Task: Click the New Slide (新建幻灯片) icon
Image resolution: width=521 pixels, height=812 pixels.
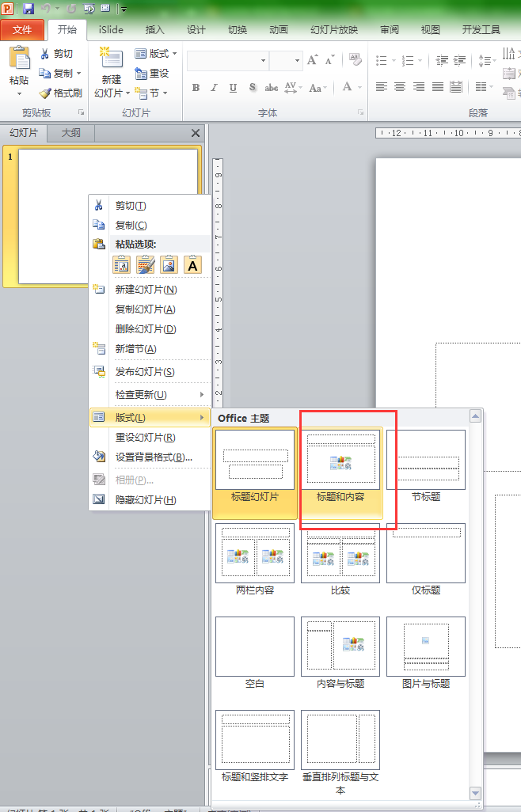Action: [x=112, y=59]
